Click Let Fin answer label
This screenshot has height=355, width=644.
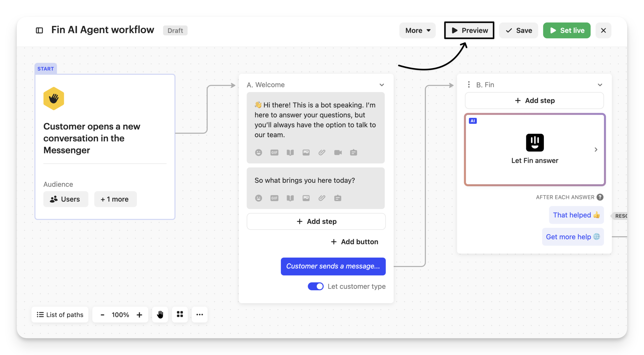point(535,161)
